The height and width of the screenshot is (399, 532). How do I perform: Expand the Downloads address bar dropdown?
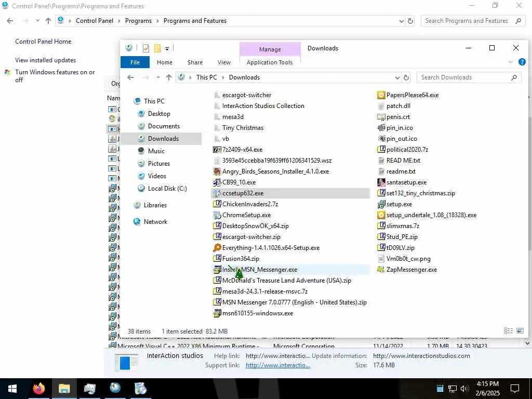[x=397, y=78]
